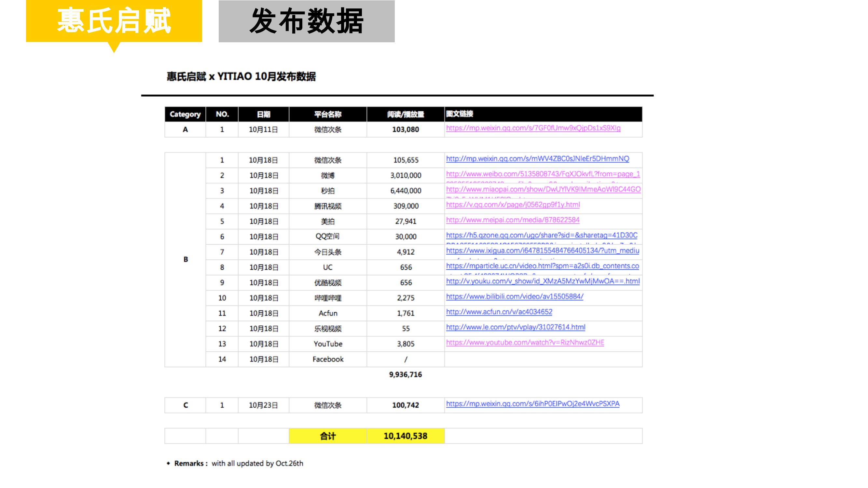Select the grand total 10,140,538
This screenshot has height=488, width=868.
pyautogui.click(x=406, y=436)
